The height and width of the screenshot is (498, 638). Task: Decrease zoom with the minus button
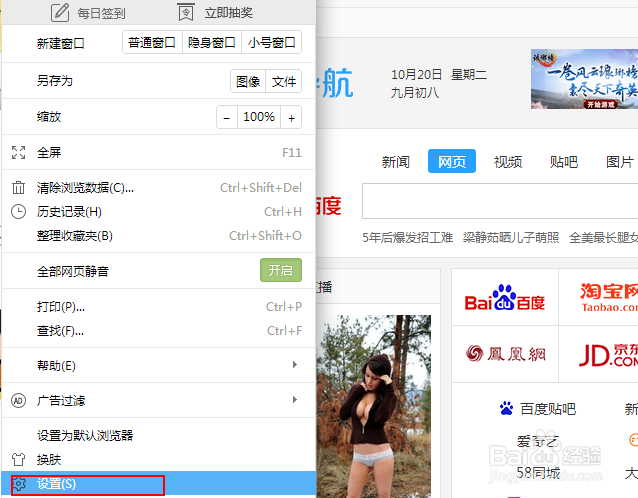227,117
